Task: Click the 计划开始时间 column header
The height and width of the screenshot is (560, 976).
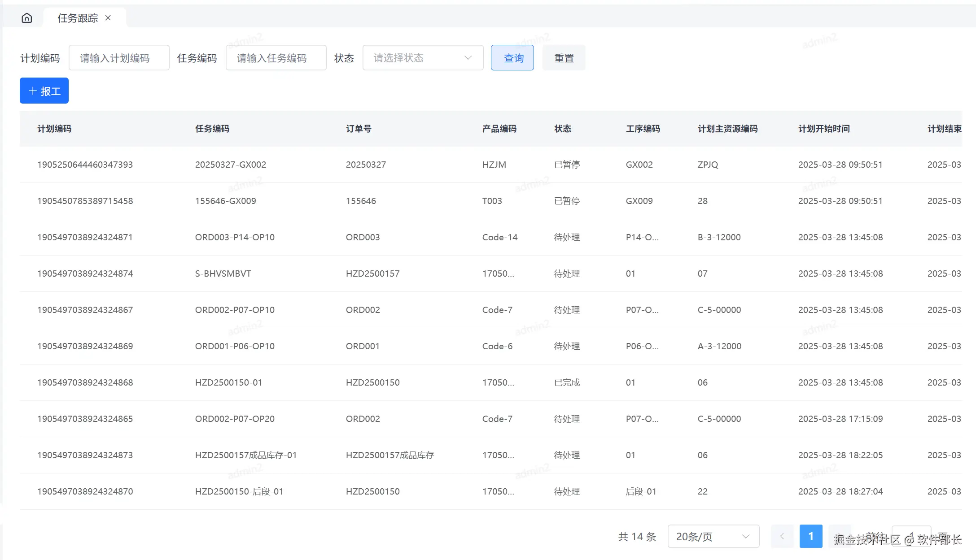Action: pyautogui.click(x=824, y=129)
